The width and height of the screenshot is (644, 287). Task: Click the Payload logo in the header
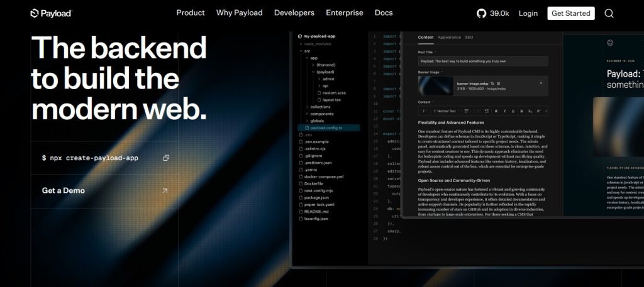[x=51, y=13]
